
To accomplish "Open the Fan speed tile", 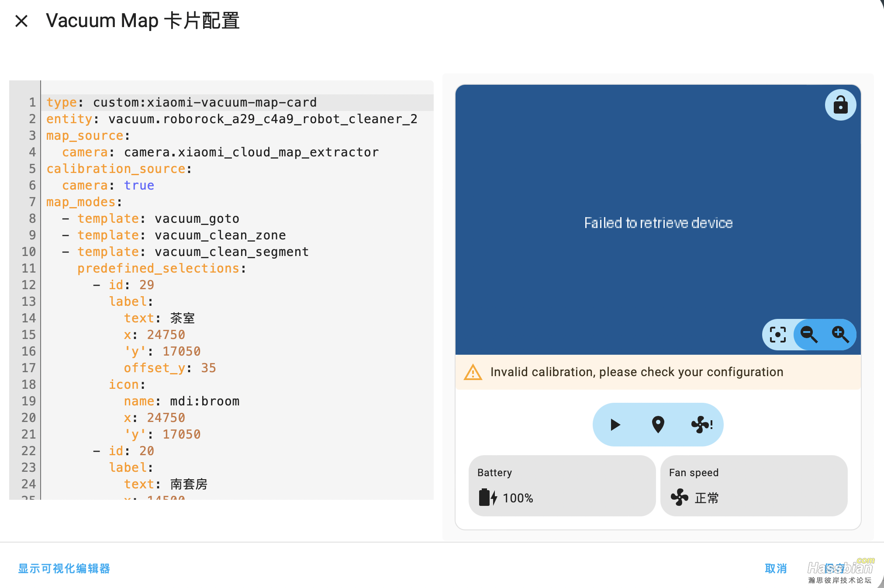I will click(x=754, y=486).
